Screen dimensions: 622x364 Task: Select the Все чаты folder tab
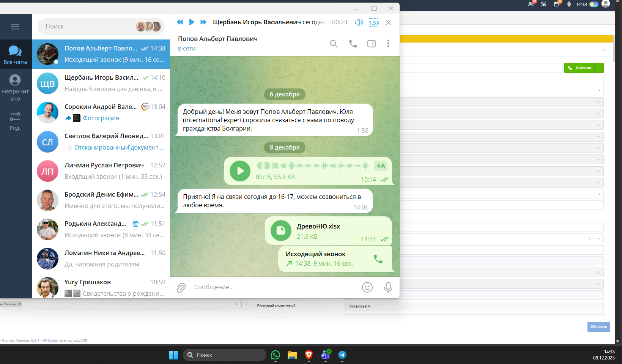[x=15, y=55]
